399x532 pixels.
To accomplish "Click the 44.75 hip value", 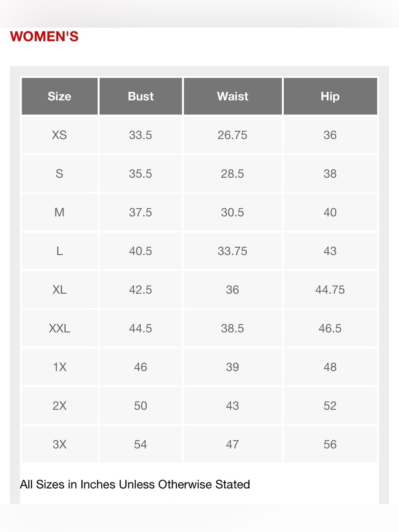I will click(x=330, y=290).
